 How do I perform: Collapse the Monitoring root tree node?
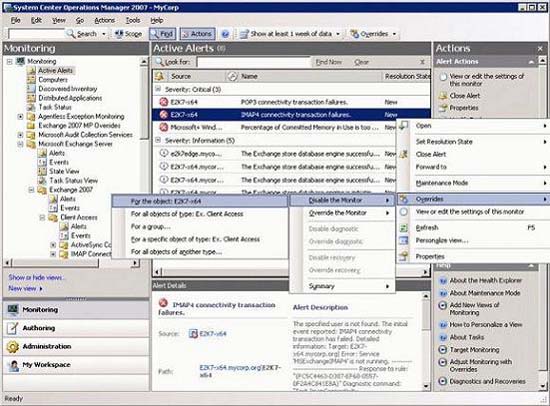pyautogui.click(x=9, y=61)
